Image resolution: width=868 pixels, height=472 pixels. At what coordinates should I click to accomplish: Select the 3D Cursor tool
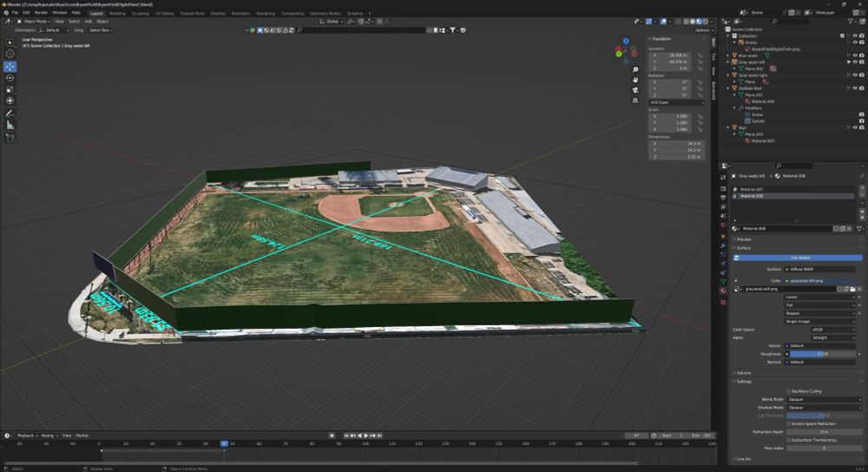click(10, 54)
